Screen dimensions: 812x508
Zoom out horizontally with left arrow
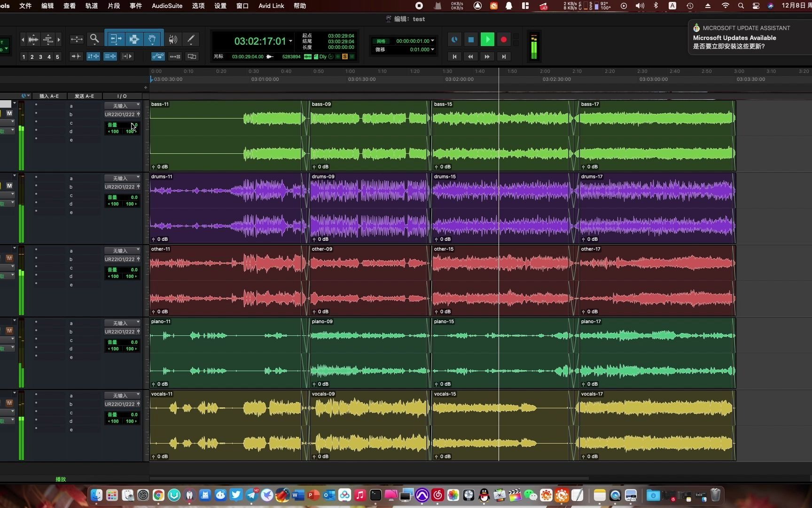coord(23,40)
